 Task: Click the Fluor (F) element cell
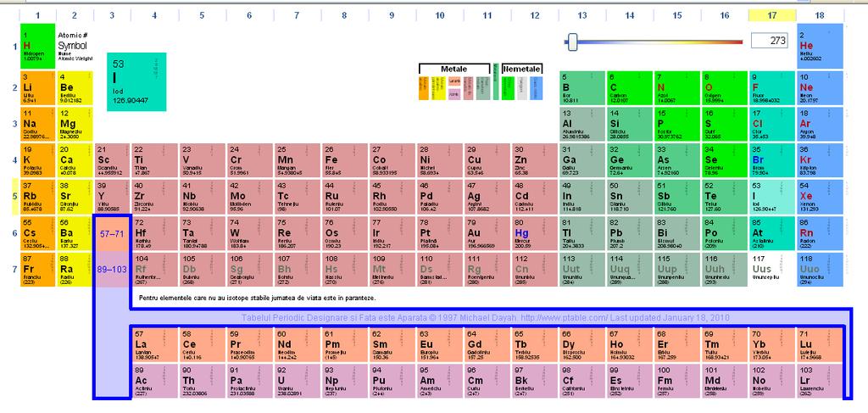[x=772, y=88]
